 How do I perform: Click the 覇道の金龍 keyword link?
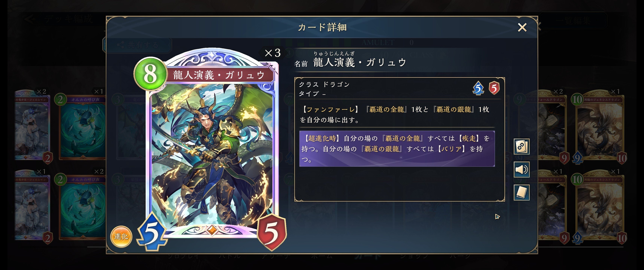tap(386, 109)
